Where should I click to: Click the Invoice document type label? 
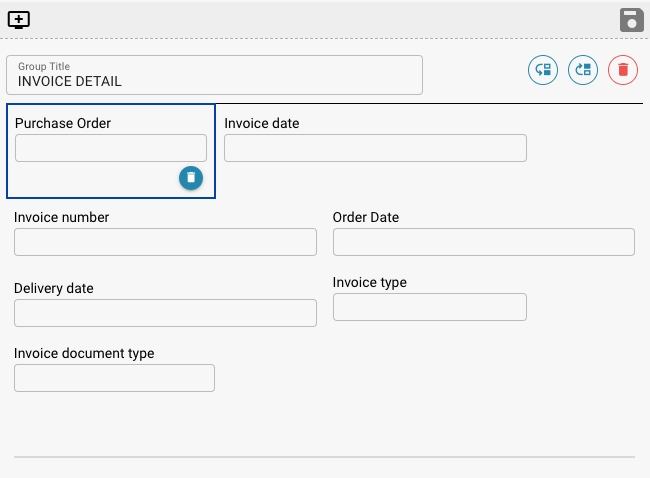84,353
